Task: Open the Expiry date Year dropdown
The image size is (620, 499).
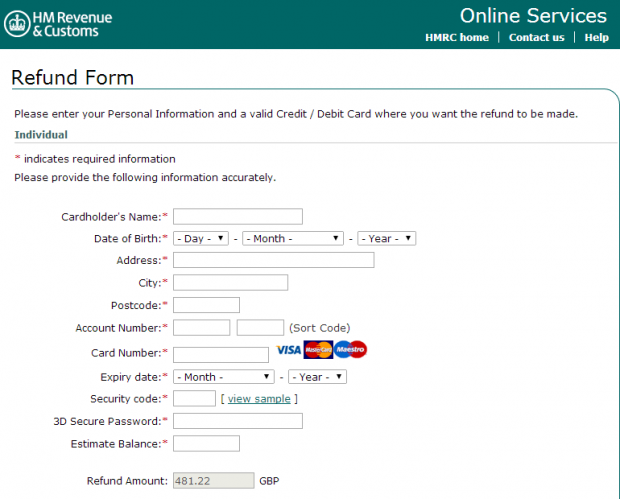Action: tap(318, 377)
